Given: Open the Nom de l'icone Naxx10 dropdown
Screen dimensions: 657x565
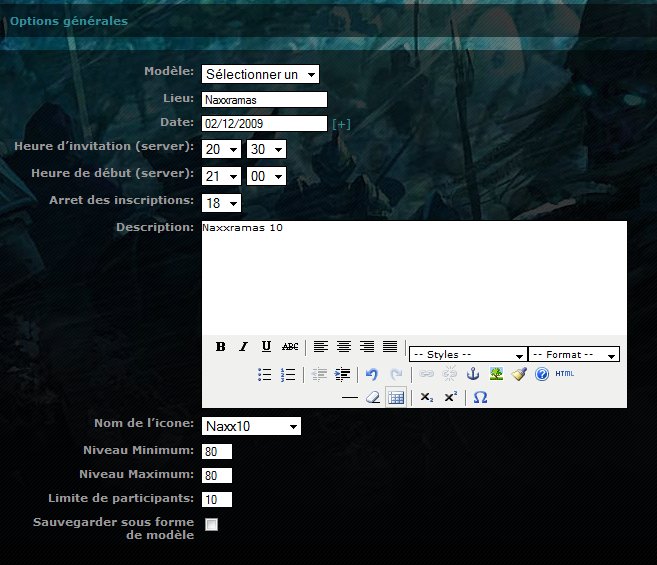Looking at the screenshot, I should click(x=251, y=426).
